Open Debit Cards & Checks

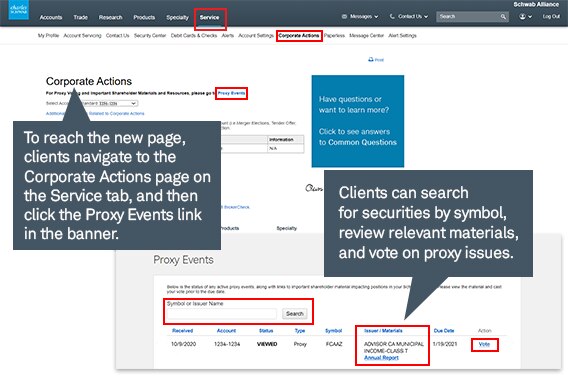[194, 35]
